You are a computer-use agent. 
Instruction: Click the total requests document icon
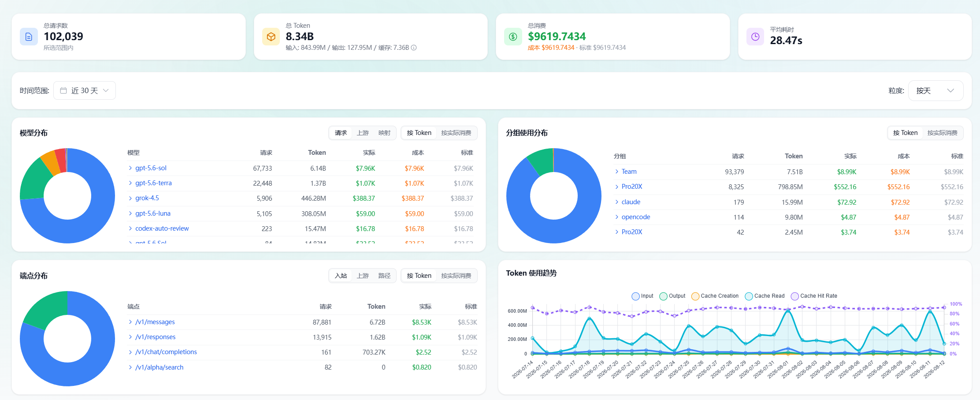point(29,37)
